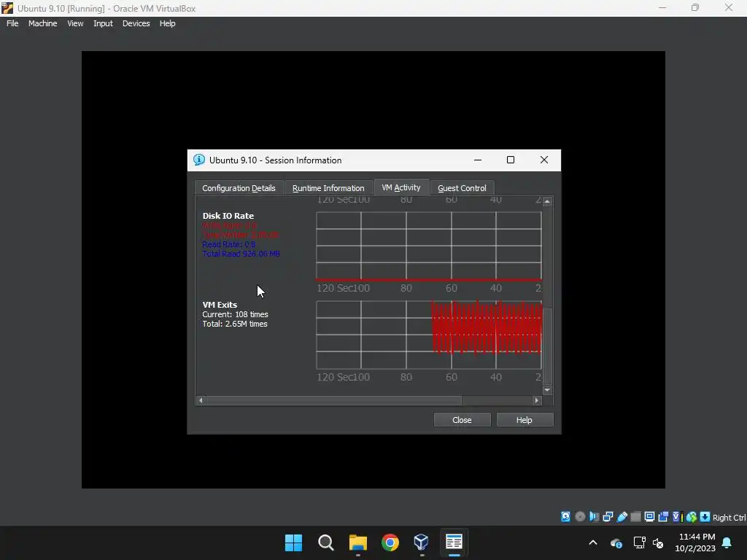Open the Windows Start menu
Screen dimensions: 747x560
pyautogui.click(x=293, y=542)
